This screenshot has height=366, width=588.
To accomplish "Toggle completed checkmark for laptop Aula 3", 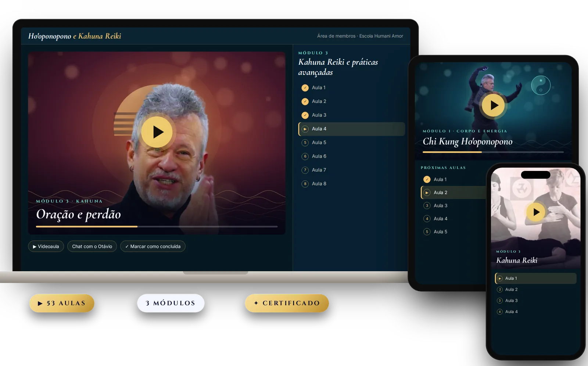I will [x=305, y=115].
